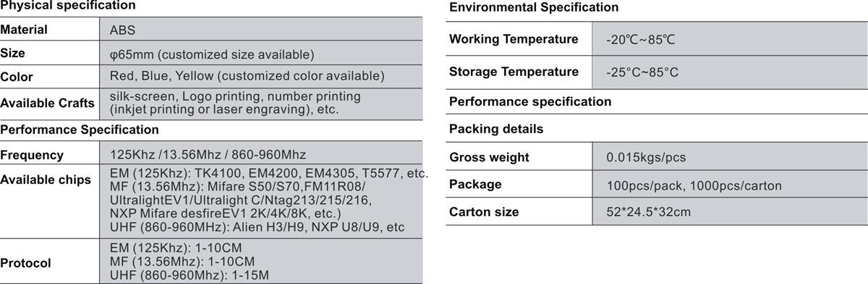The image size is (868, 284).
Task: Select the φ65mm size value
Action: tap(211, 54)
